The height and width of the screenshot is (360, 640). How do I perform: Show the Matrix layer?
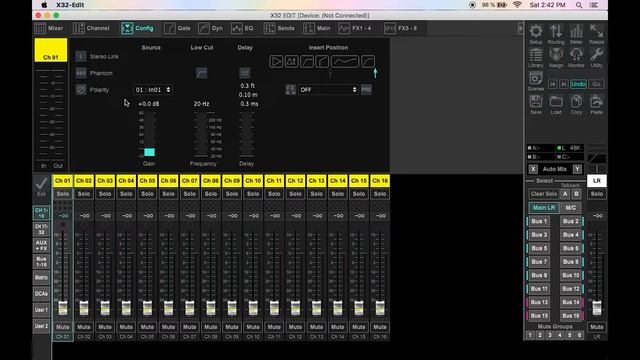pos(41,278)
